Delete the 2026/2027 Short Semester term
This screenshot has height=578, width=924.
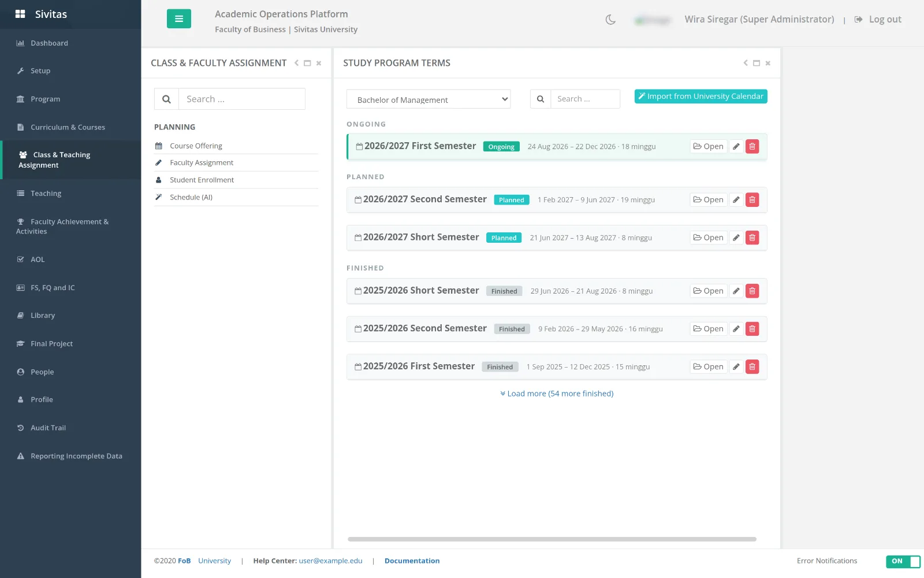tap(752, 238)
